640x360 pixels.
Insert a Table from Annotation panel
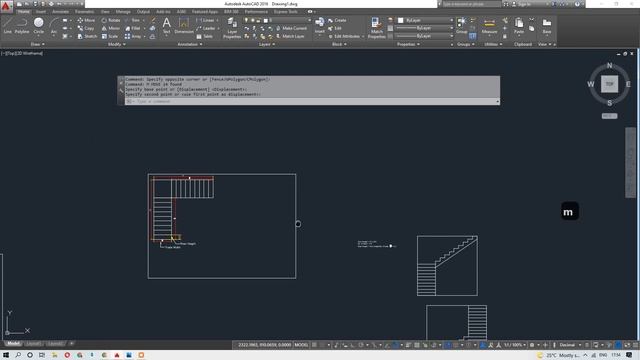click(x=205, y=36)
